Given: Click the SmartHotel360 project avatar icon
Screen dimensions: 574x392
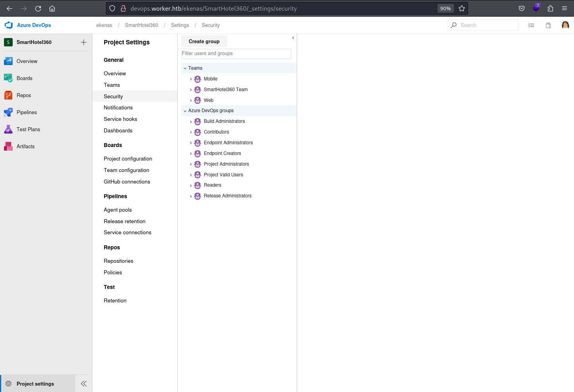Looking at the screenshot, I should [8, 42].
